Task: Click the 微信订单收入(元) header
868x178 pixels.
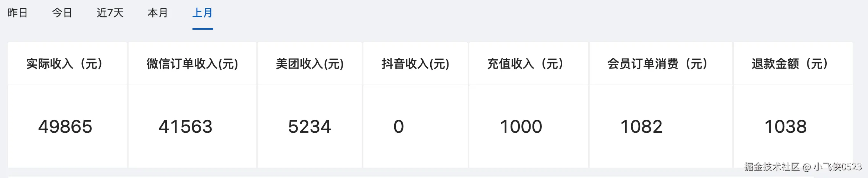Action: (x=192, y=64)
